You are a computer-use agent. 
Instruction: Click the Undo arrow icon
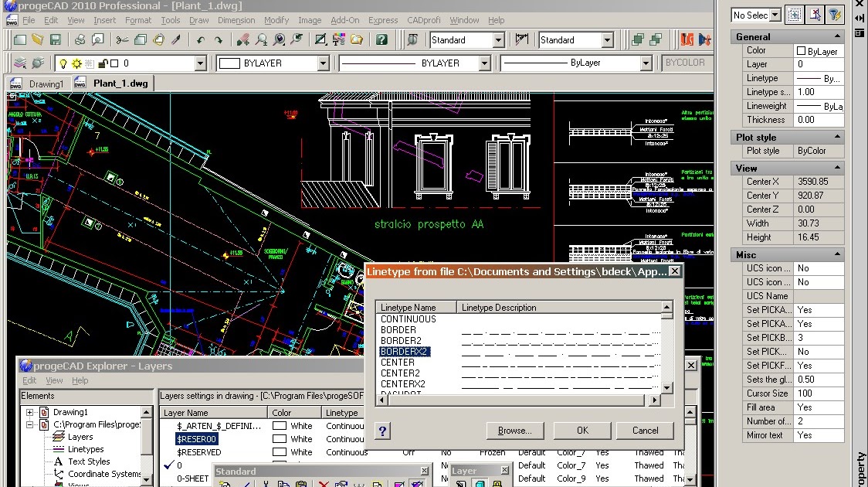[201, 40]
